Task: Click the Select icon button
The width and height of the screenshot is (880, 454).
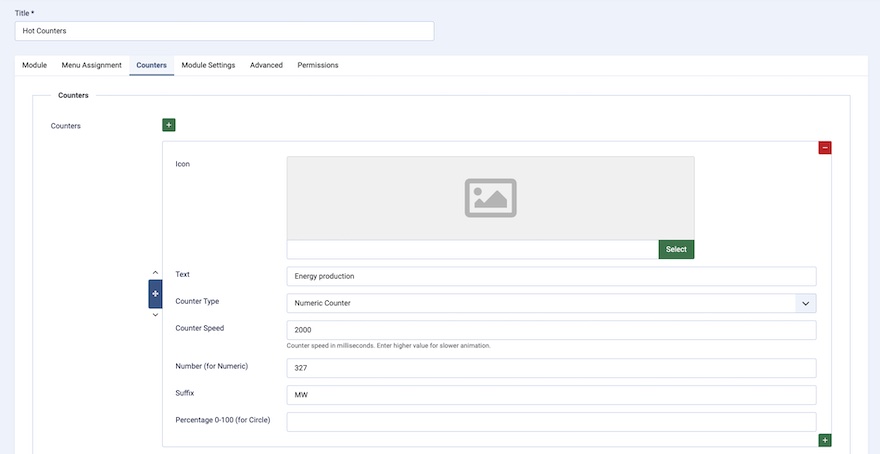Action: click(676, 250)
